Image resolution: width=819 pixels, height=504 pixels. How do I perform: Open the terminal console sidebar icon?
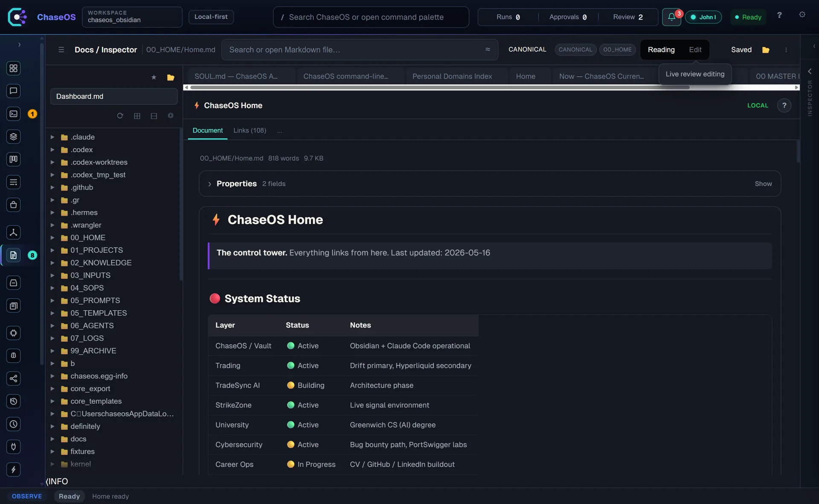(13, 114)
